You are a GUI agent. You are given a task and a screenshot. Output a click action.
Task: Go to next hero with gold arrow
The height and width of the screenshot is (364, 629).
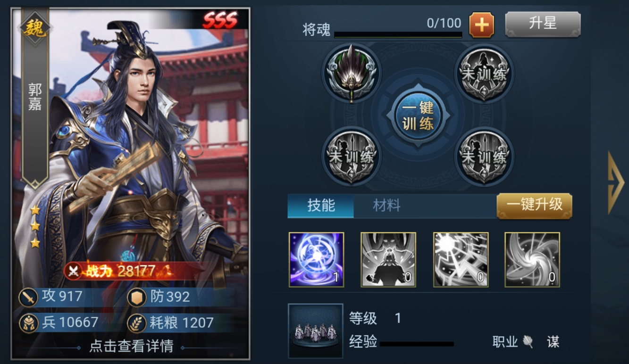coord(615,182)
